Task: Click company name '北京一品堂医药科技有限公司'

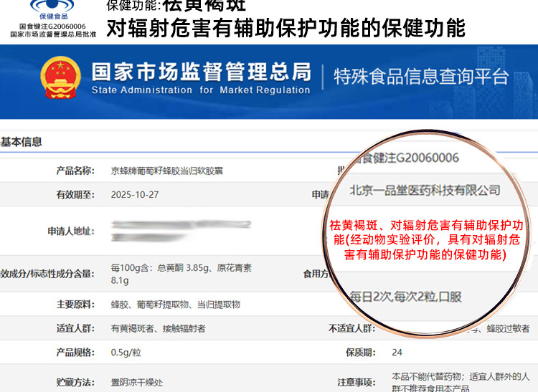Action: (x=425, y=190)
